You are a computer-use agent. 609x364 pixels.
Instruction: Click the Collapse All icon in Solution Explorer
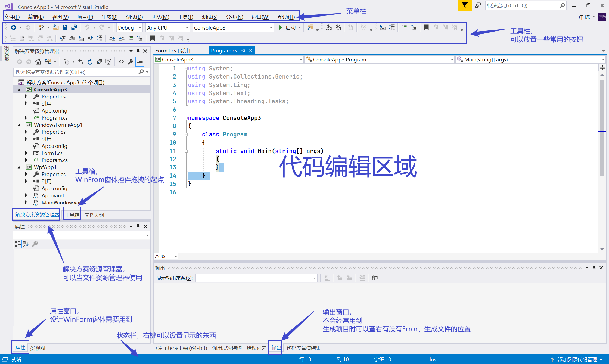coord(100,62)
